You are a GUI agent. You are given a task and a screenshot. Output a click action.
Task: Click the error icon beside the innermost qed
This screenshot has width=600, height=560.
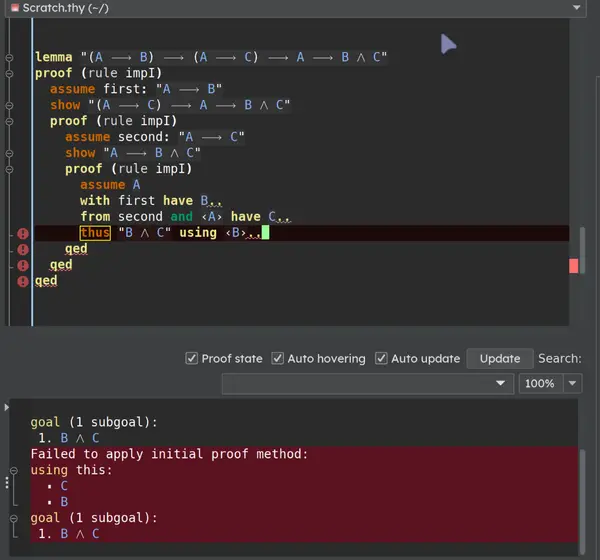click(23, 249)
